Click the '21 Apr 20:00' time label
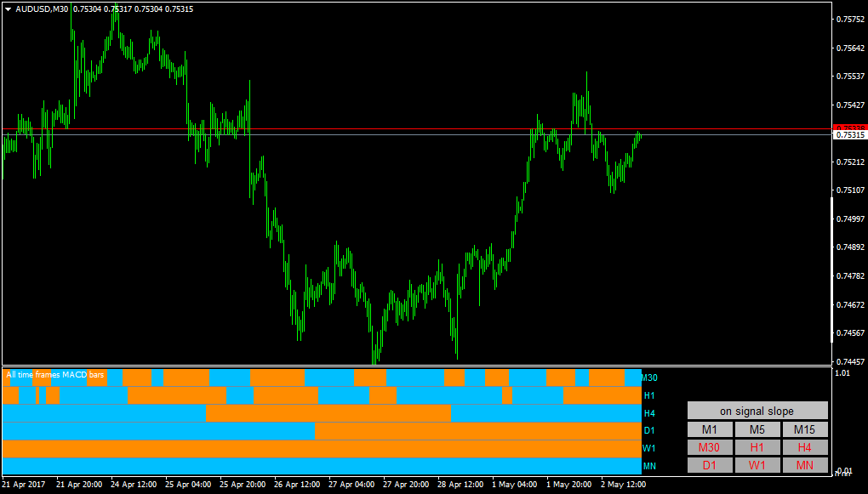 (79, 484)
